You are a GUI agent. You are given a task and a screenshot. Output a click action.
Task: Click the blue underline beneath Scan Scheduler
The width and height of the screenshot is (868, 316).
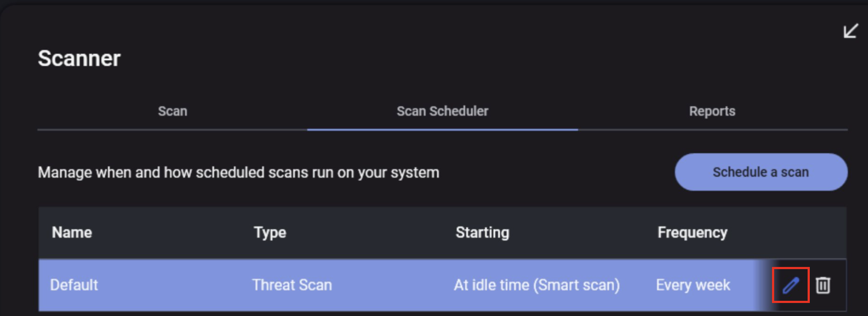tap(442, 129)
